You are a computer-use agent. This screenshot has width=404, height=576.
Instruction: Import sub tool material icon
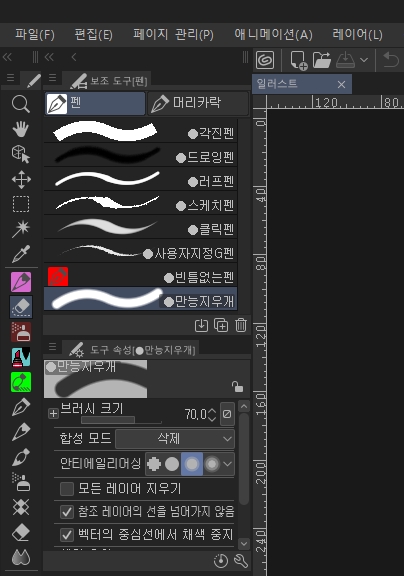point(201,325)
